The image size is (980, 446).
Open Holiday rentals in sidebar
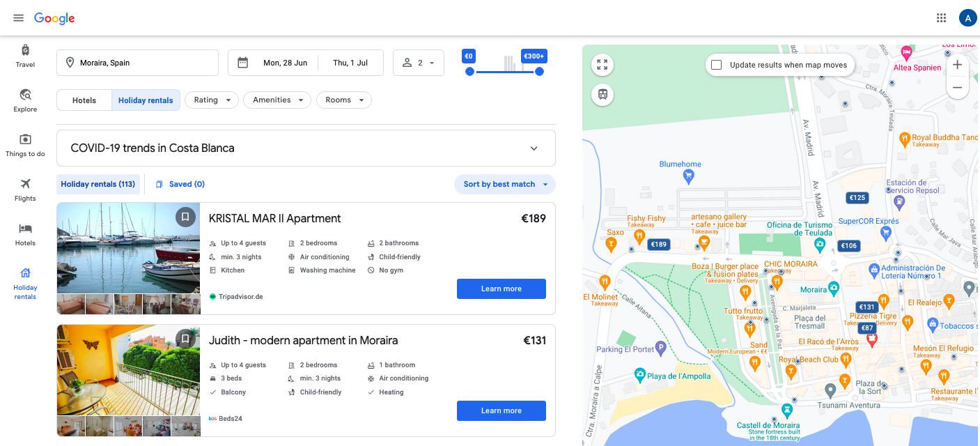tap(25, 283)
